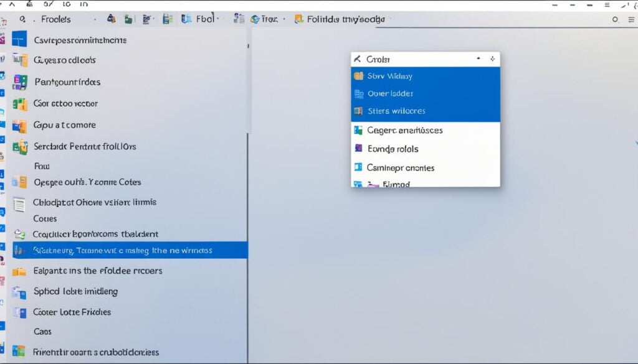The image size is (638, 364).
Task: Click the search magnifier icon beside Frodels
Action: (x=22, y=19)
